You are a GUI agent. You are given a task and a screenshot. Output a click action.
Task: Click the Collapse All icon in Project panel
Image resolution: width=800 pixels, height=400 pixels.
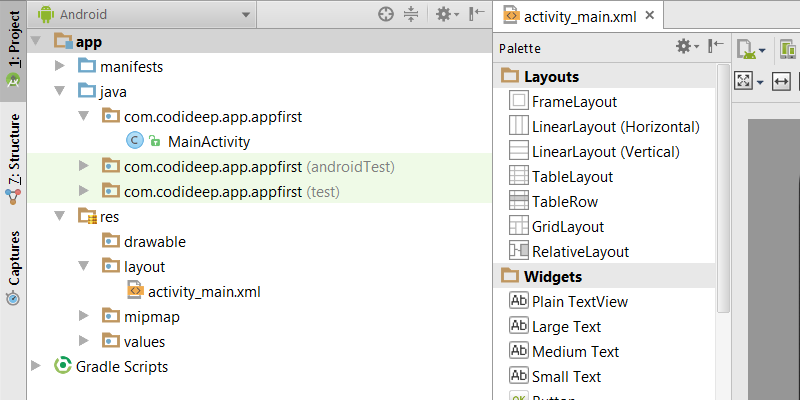[412, 15]
